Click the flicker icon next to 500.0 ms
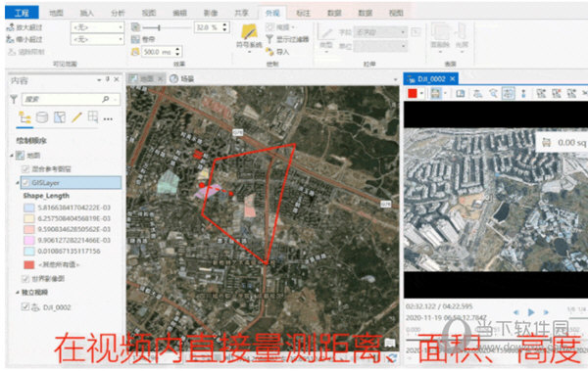 [135, 52]
